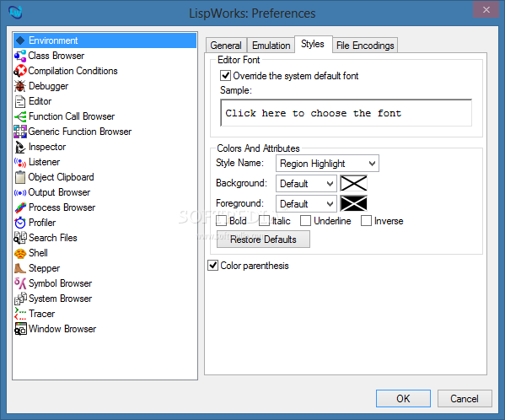This screenshot has height=420, width=505.
Task: Click the Shell seashell icon
Action: click(x=20, y=254)
